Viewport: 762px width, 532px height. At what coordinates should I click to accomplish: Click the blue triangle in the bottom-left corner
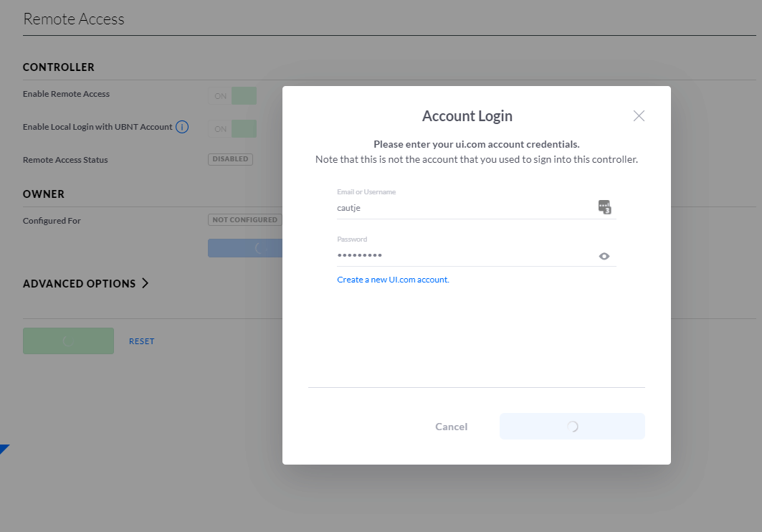click(4, 449)
